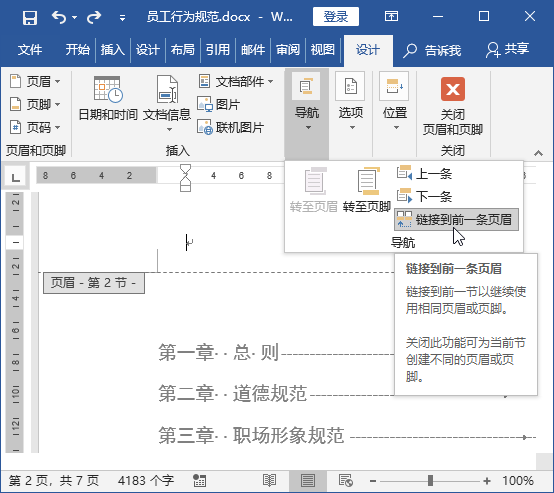Click the Save icon in title bar
Viewport: 554px width, 493px height.
30,17
